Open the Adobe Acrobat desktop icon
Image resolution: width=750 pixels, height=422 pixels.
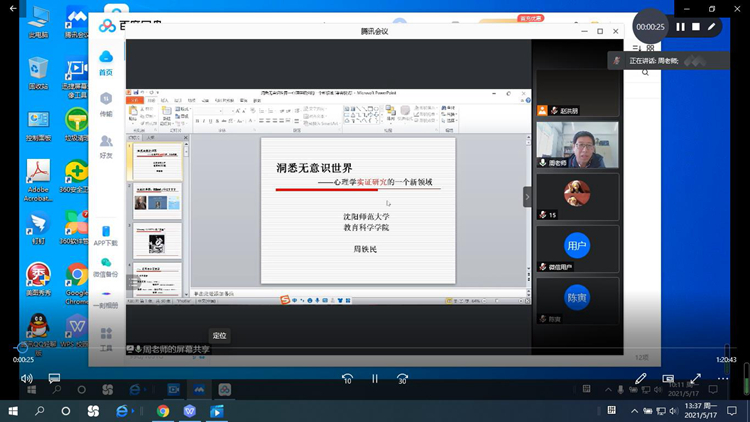tap(38, 180)
